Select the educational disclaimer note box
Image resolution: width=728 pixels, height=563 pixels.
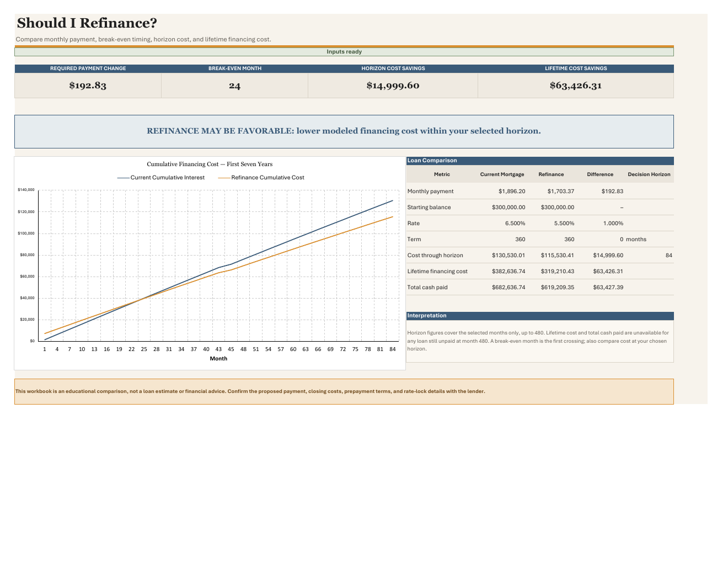click(344, 391)
